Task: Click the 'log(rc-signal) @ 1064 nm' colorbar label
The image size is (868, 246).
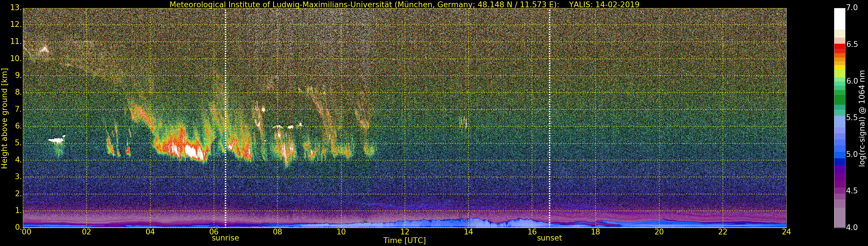Action: click(862, 118)
